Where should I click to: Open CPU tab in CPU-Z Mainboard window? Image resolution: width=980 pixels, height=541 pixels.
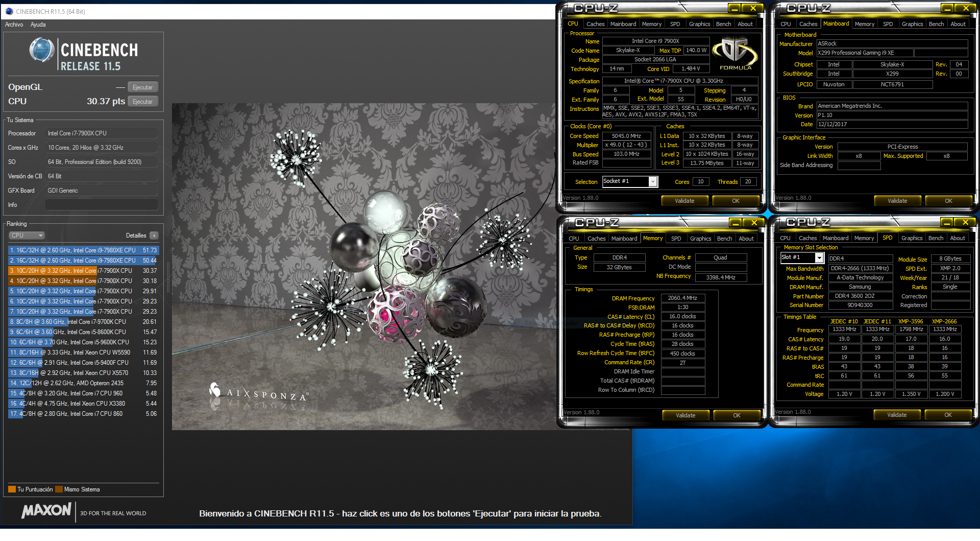(x=786, y=24)
